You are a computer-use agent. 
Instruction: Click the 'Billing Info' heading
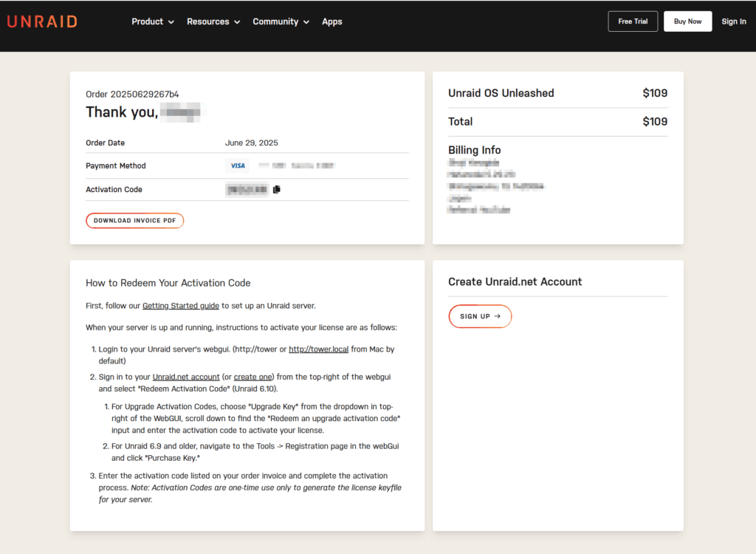pos(475,150)
